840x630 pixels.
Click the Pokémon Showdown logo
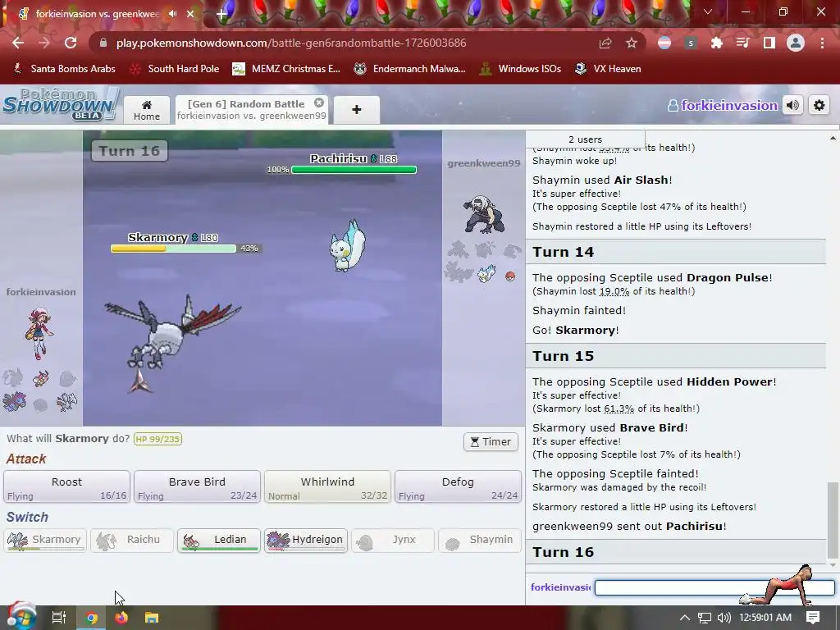[60, 103]
